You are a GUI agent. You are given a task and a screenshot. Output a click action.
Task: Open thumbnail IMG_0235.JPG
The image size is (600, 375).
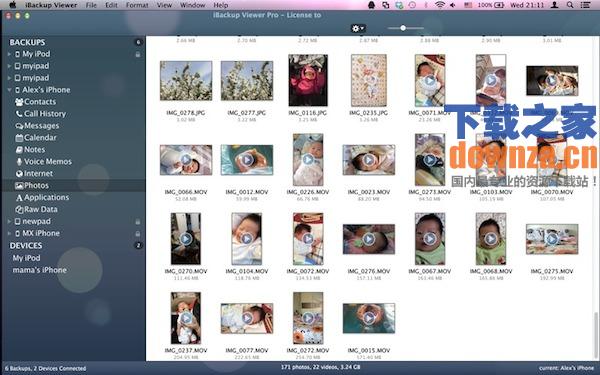pyautogui.click(x=369, y=80)
